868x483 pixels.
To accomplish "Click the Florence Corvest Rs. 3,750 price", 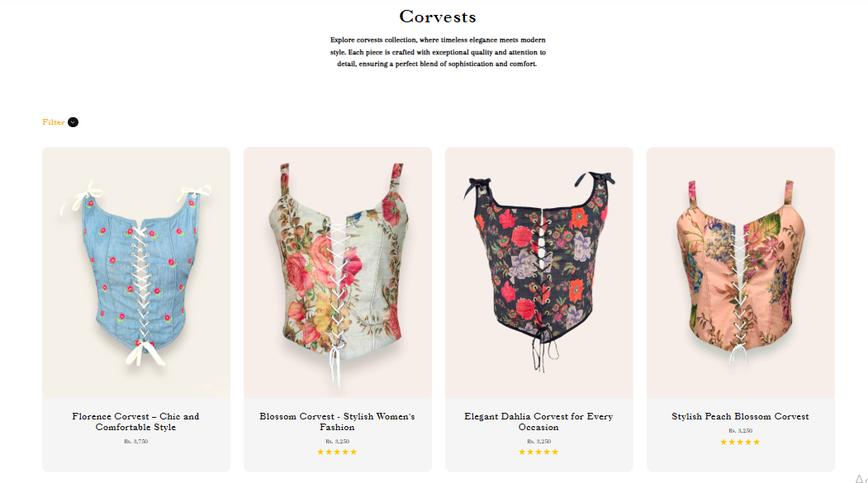I will (x=135, y=442).
